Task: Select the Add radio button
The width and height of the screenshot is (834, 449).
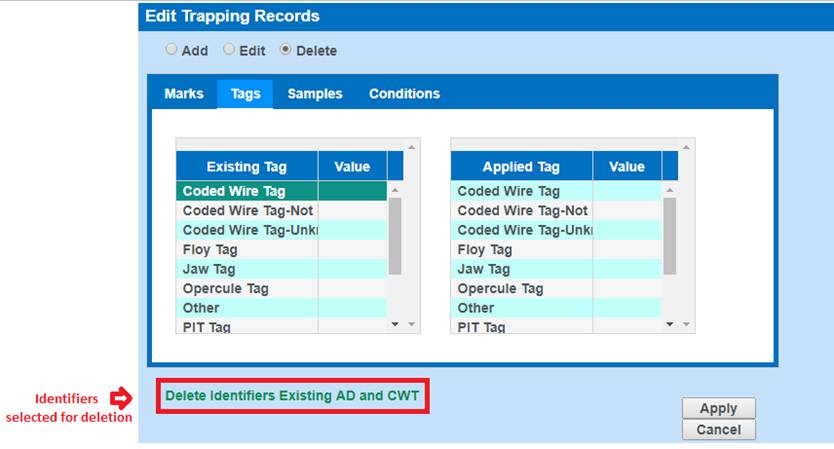Action: click(x=171, y=49)
